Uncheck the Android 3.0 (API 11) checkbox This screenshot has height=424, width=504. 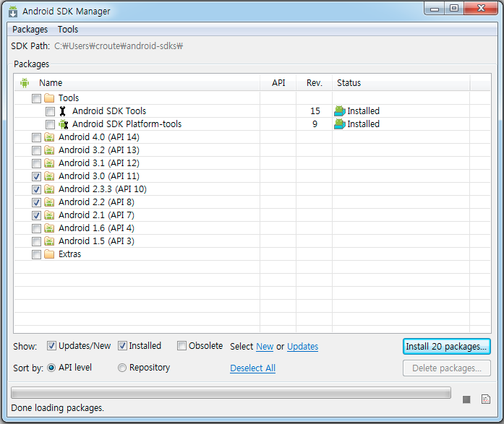[x=36, y=176]
